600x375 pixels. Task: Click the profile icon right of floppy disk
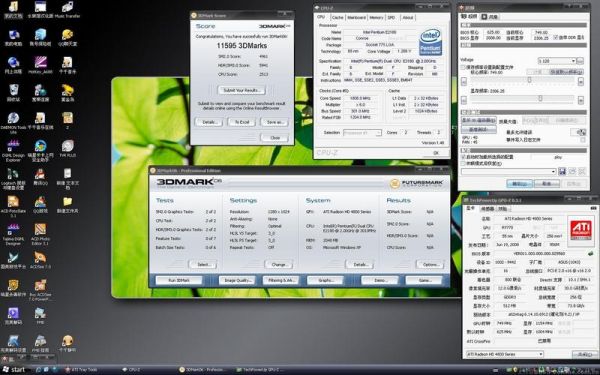pos(572,171)
